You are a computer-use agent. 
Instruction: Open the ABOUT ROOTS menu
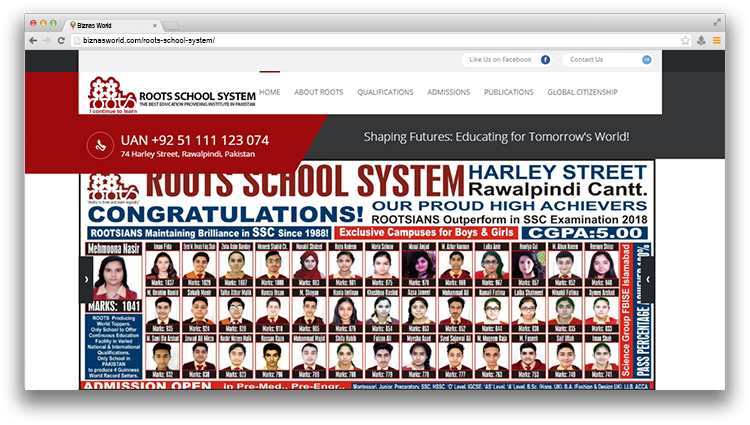click(x=318, y=92)
